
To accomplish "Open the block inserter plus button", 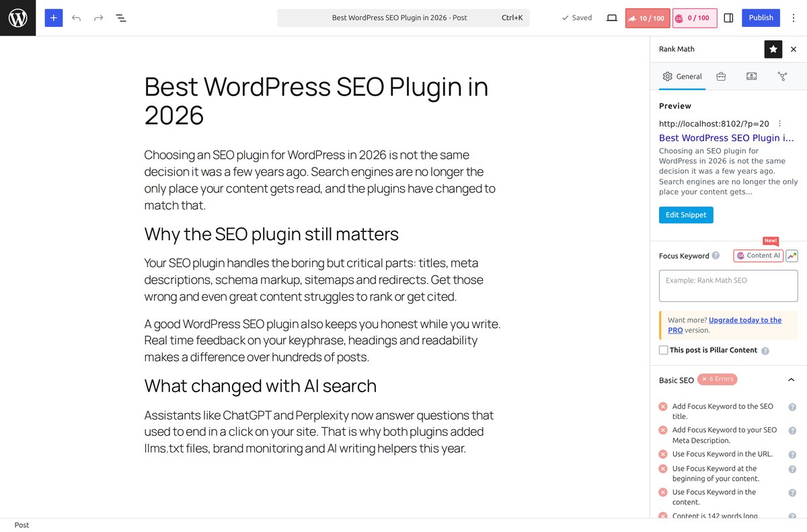I will [54, 18].
